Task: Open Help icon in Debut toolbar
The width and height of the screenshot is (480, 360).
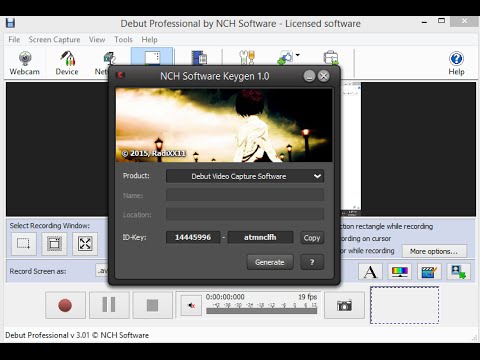Action: click(456, 63)
